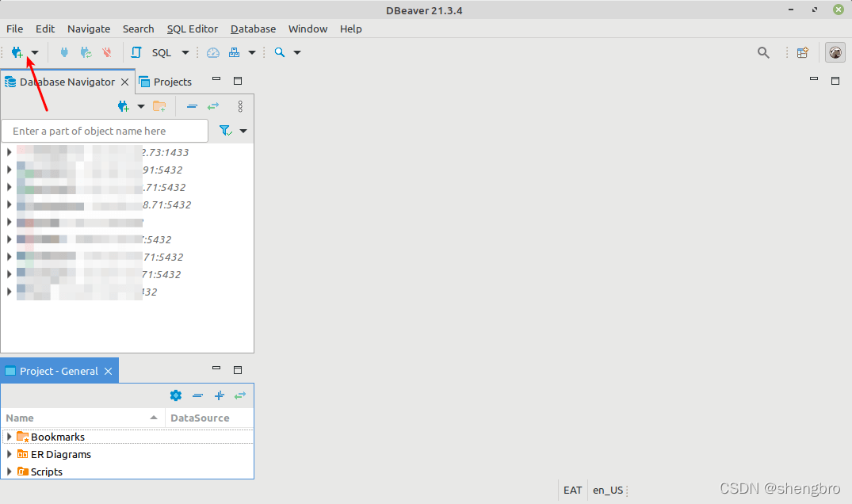
Task: Click the DBeaver perspective beaver icon
Action: (x=835, y=52)
